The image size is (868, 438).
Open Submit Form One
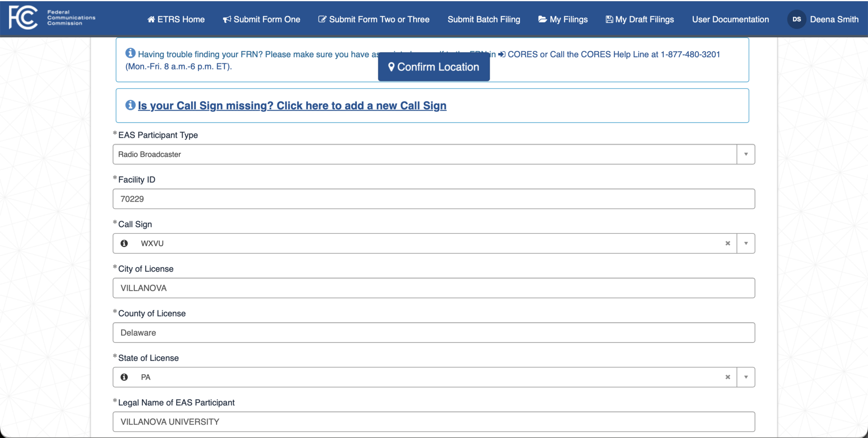coord(262,19)
